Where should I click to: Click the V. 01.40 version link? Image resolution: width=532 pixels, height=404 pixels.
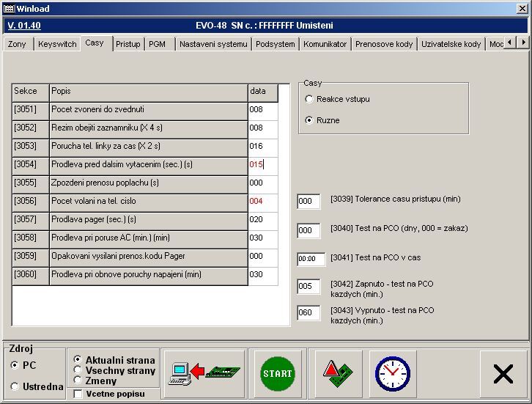coord(23,25)
